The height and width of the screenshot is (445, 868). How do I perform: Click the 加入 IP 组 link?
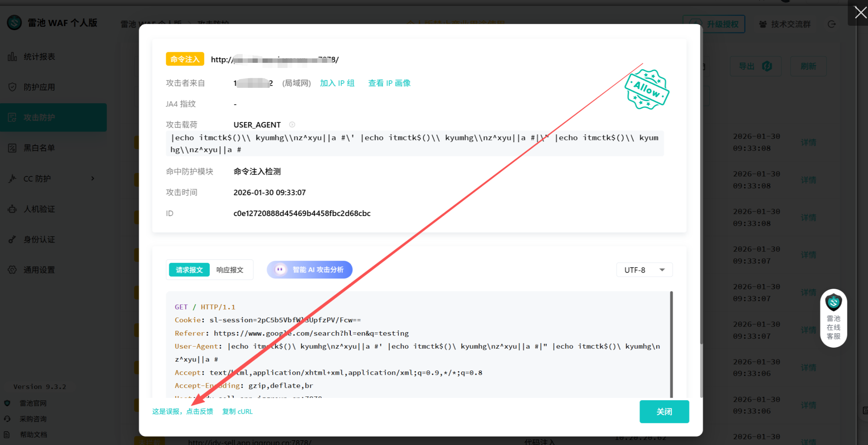[x=337, y=83]
